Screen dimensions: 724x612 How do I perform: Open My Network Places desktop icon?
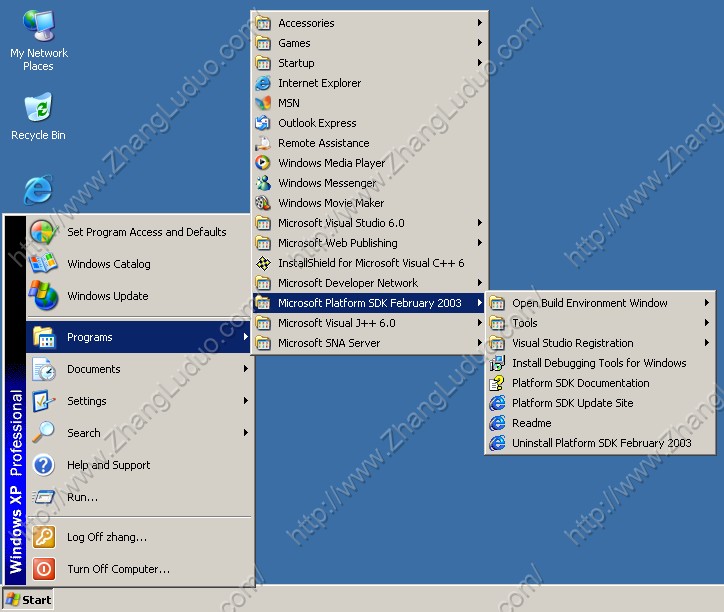(x=39, y=41)
